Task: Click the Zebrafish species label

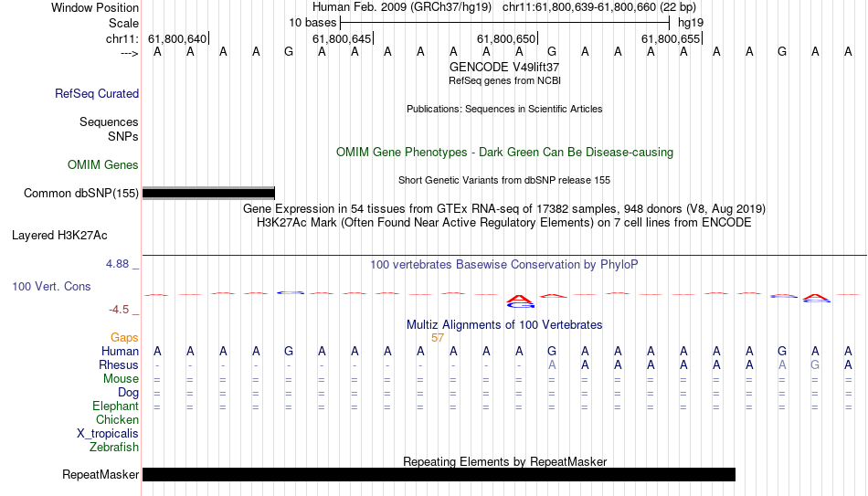Action: tap(114, 447)
